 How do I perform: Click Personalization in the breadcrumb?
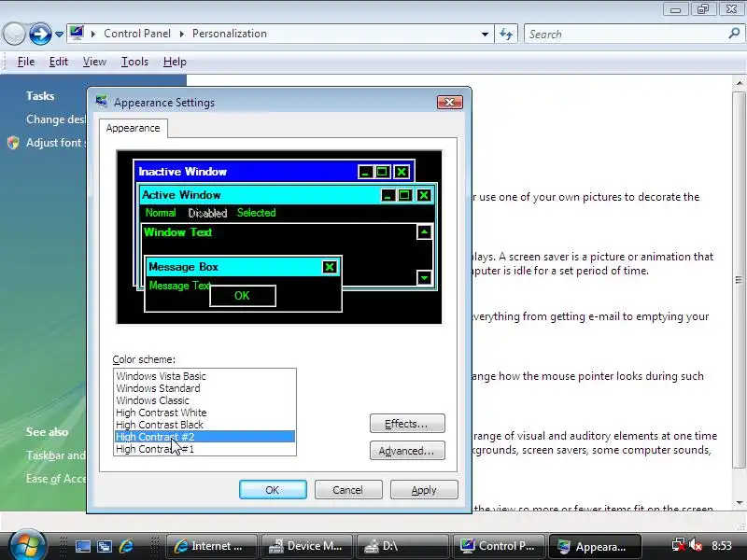tap(230, 34)
